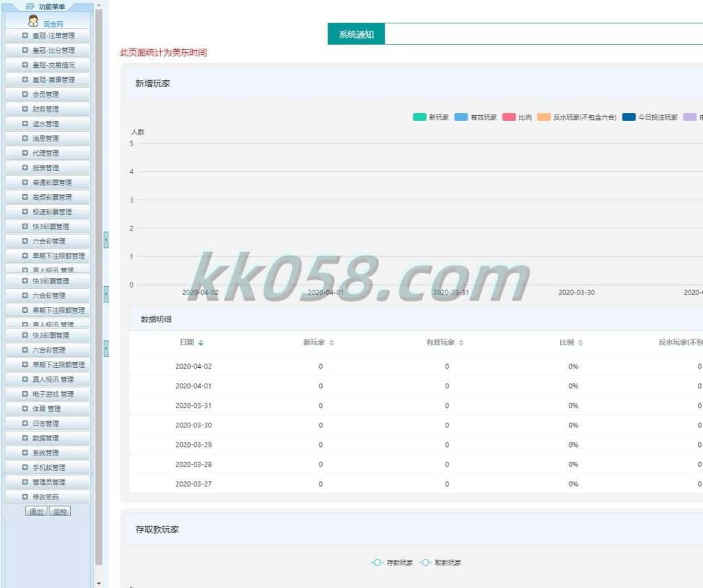
Task: Toggle the 有效玩家 blue legend swatch
Action: pyautogui.click(x=461, y=117)
